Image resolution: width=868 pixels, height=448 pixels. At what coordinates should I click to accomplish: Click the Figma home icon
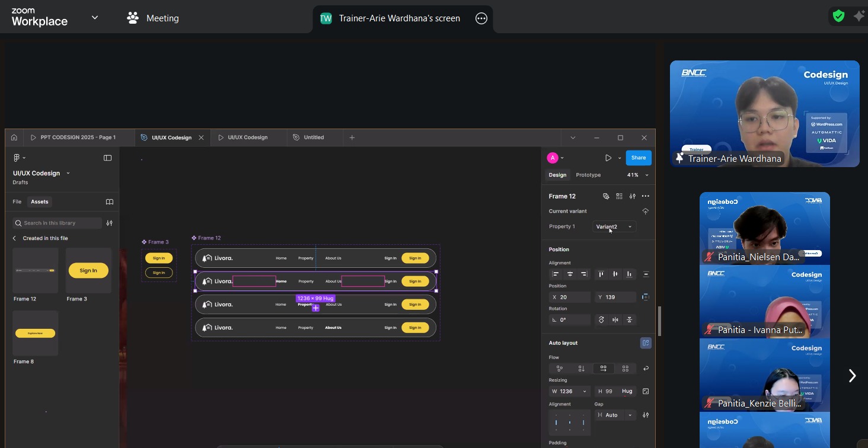click(14, 137)
